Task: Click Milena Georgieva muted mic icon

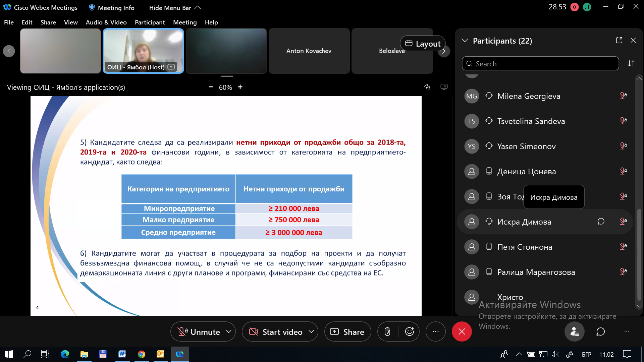Action: coord(623,96)
